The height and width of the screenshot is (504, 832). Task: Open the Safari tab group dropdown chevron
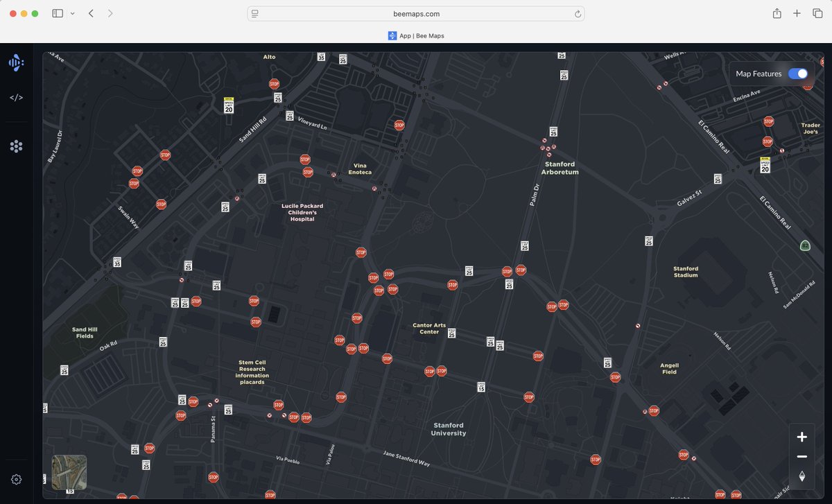click(72, 13)
